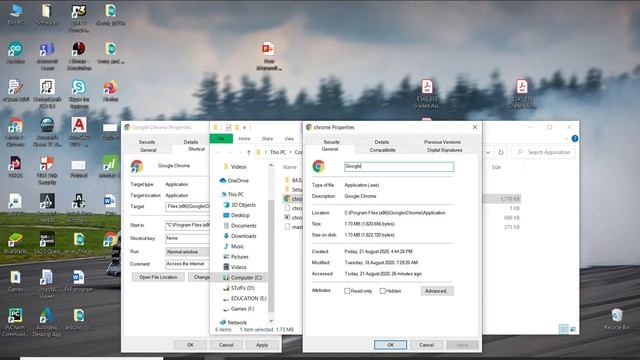640x360 pixels.
Task: Open the Games folder on the desktop
Action: click(15, 281)
